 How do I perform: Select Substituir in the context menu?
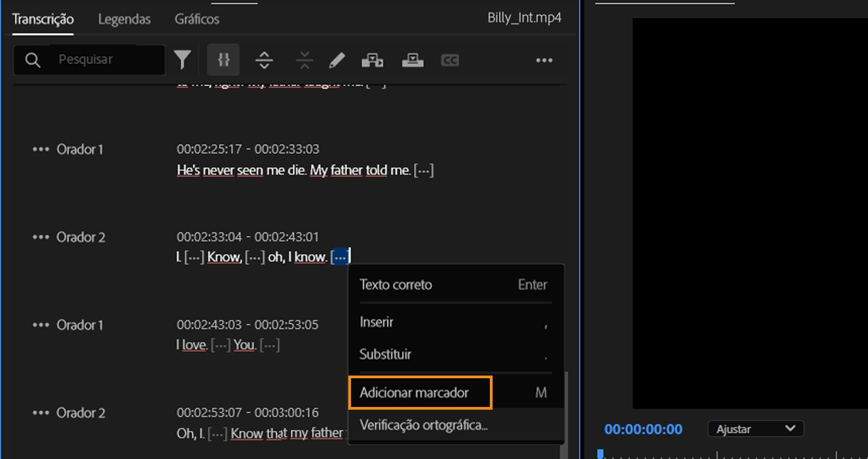(456, 354)
